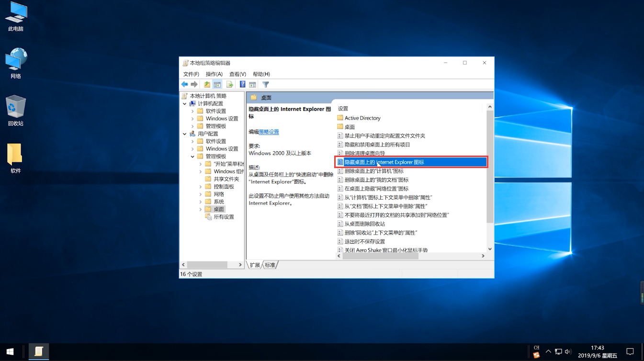Expand 软件设置 under 计算机配置
644x361 pixels.
[192, 111]
